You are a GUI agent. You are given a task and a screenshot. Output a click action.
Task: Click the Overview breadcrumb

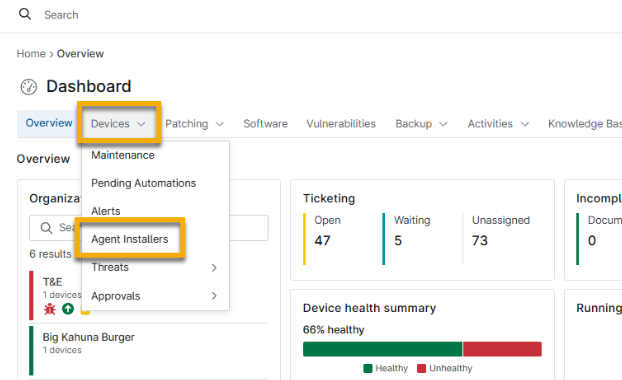click(x=80, y=54)
